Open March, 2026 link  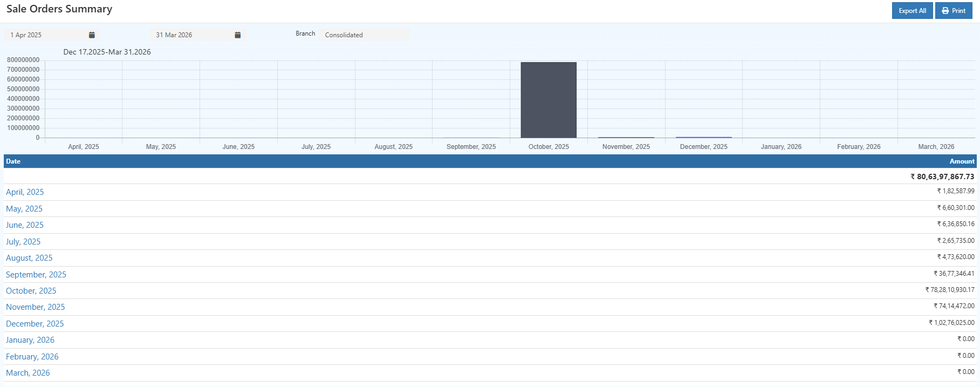(x=28, y=373)
